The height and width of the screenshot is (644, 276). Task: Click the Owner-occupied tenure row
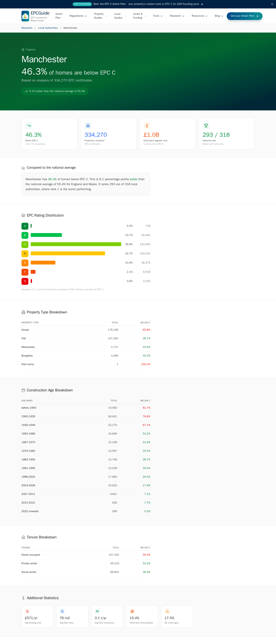86,555
